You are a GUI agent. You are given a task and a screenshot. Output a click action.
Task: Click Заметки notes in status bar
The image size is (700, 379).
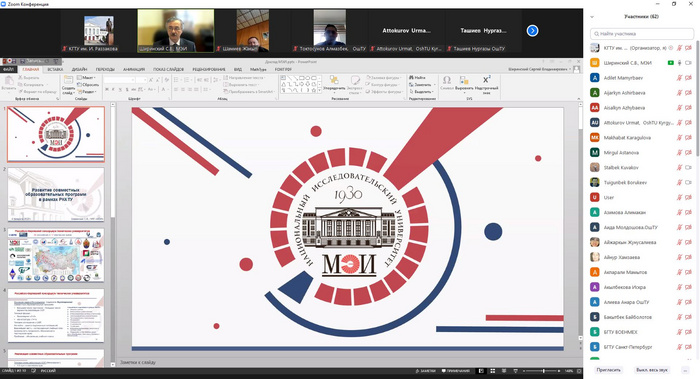[x=425, y=371]
